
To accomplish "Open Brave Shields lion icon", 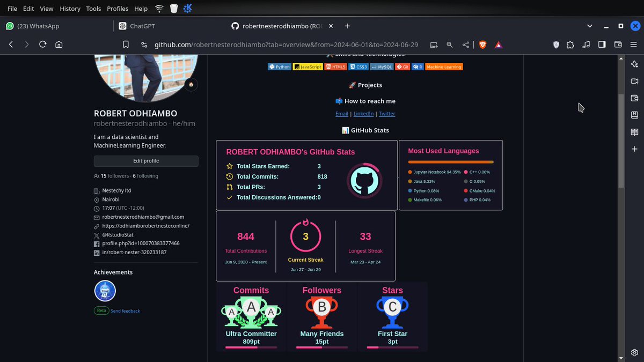I will [482, 45].
